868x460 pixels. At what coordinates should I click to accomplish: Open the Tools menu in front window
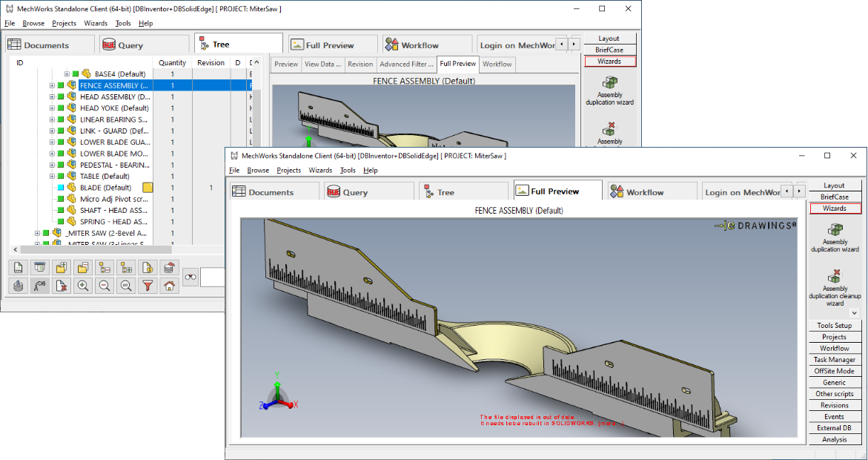click(x=348, y=170)
